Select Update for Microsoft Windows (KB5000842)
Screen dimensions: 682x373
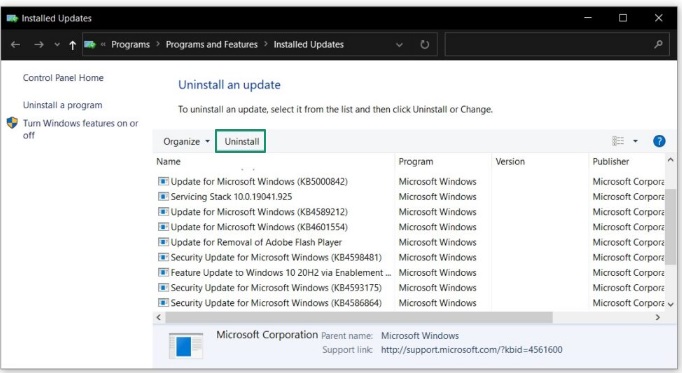click(x=259, y=182)
